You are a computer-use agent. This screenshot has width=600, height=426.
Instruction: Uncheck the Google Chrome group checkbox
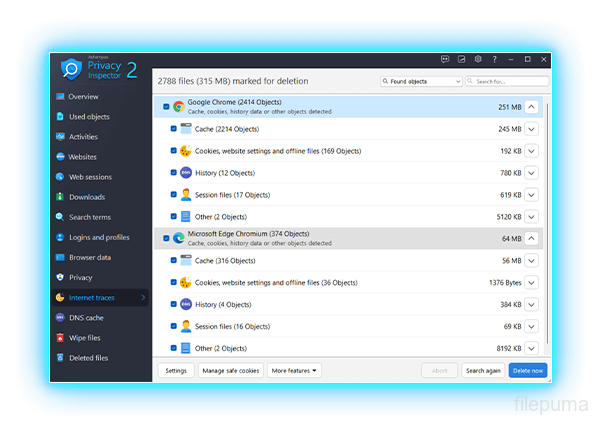[165, 106]
